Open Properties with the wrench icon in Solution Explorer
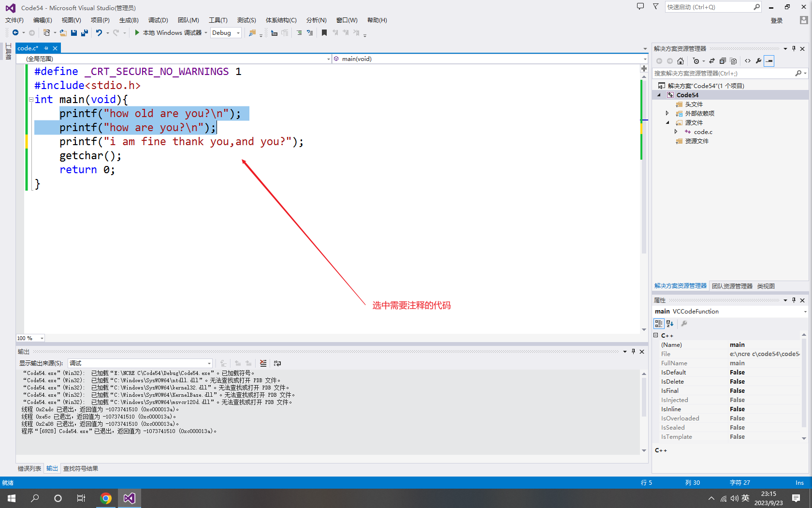This screenshot has height=508, width=812. click(758, 61)
